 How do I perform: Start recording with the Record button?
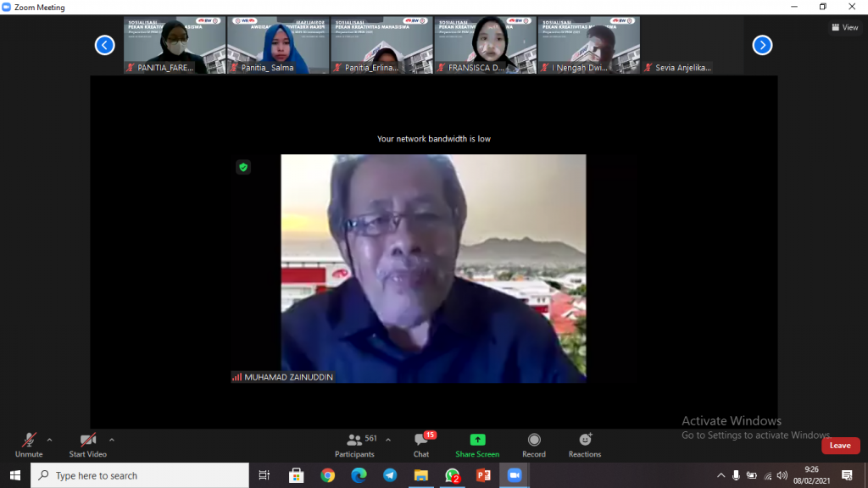(534, 445)
